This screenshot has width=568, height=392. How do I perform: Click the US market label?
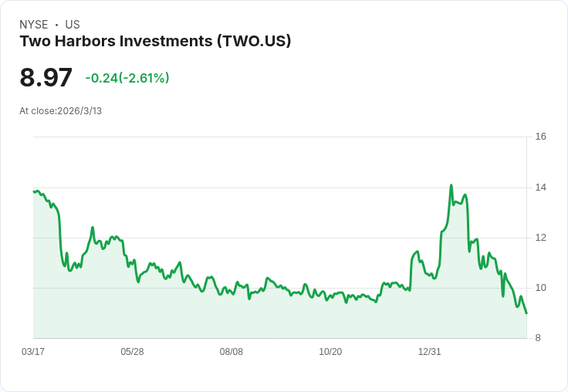click(73, 25)
